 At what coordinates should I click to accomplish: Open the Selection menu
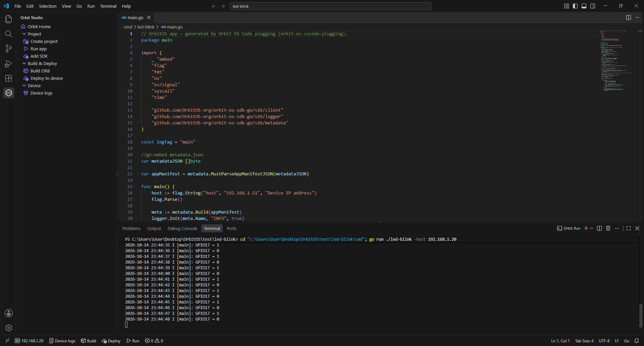pos(48,6)
